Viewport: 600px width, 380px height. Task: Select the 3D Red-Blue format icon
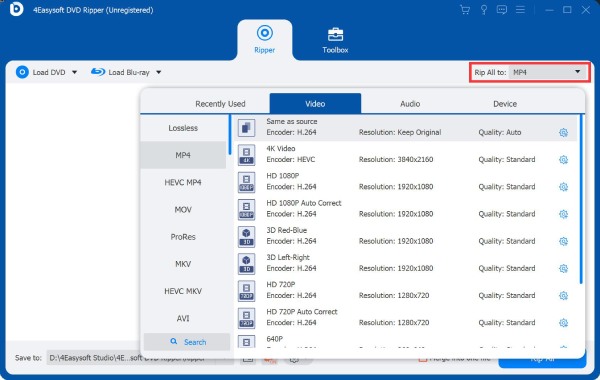[x=246, y=236]
